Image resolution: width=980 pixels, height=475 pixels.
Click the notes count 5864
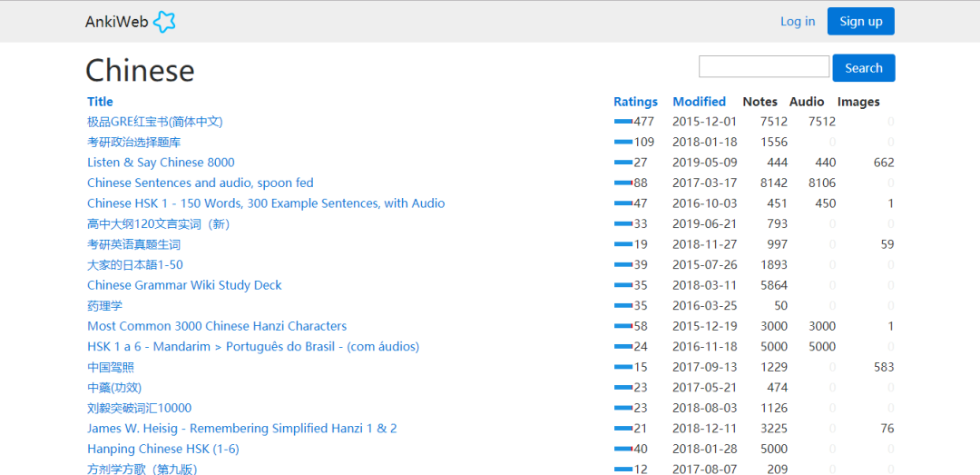click(x=774, y=285)
